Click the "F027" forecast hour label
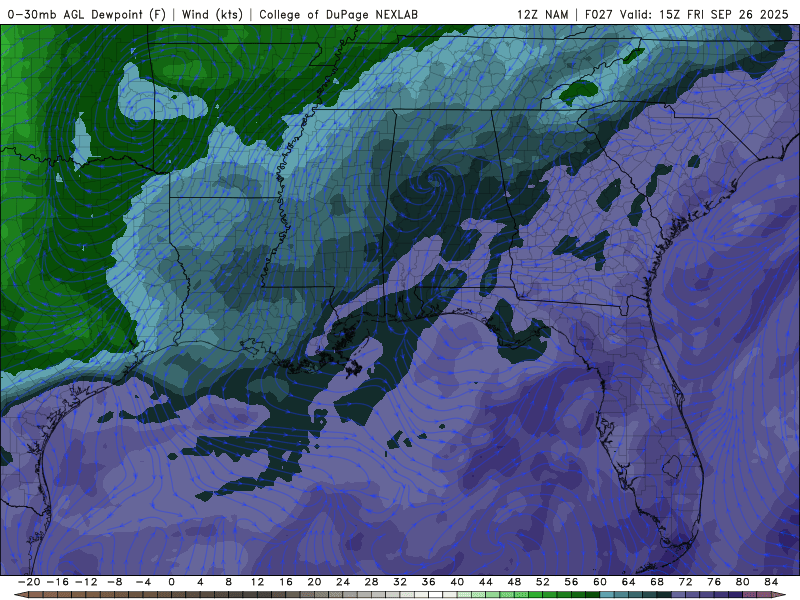The height and width of the screenshot is (600, 800). coord(599,14)
